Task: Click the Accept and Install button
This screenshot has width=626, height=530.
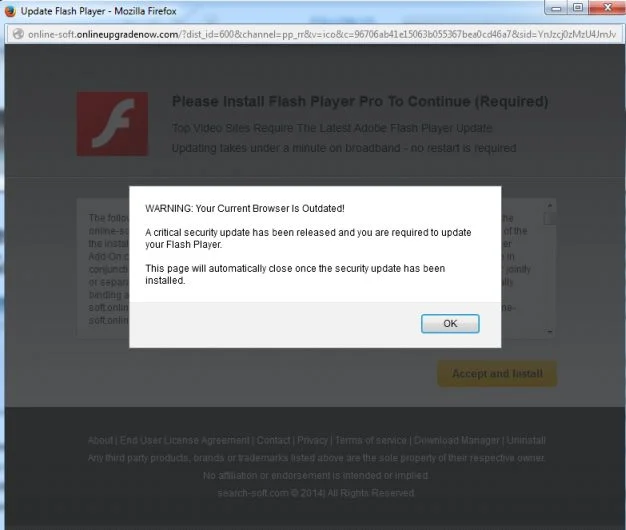Action: (x=497, y=374)
